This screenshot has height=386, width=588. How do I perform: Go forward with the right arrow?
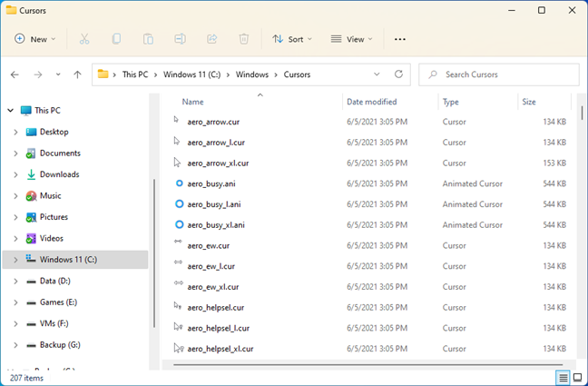click(x=38, y=74)
